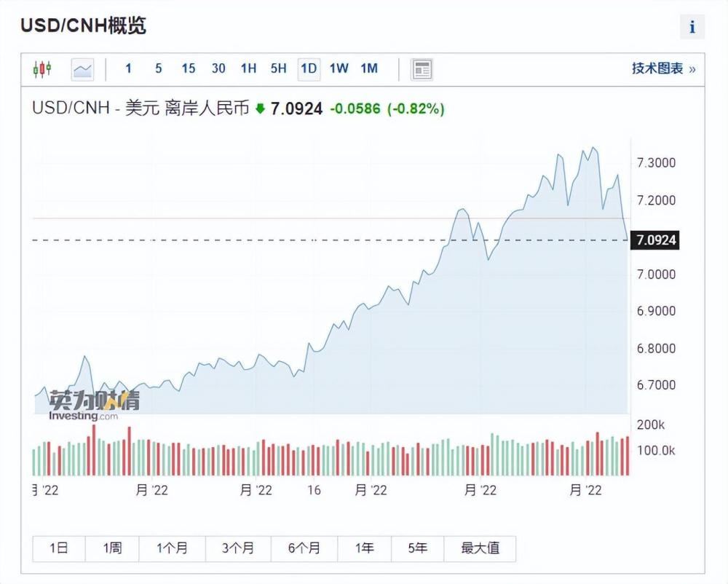Switch to the 最大值 range tab
Image resolution: width=728 pixels, height=584 pixels.
click(481, 548)
